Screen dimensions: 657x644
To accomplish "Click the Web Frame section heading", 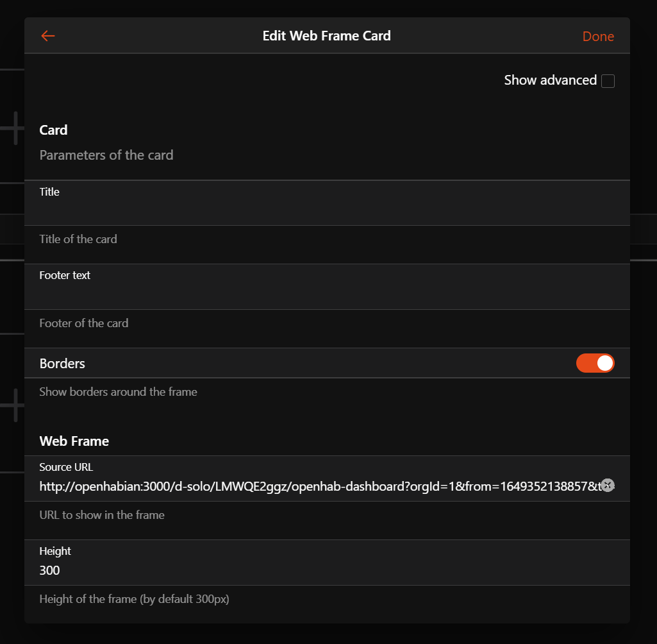I will (74, 441).
